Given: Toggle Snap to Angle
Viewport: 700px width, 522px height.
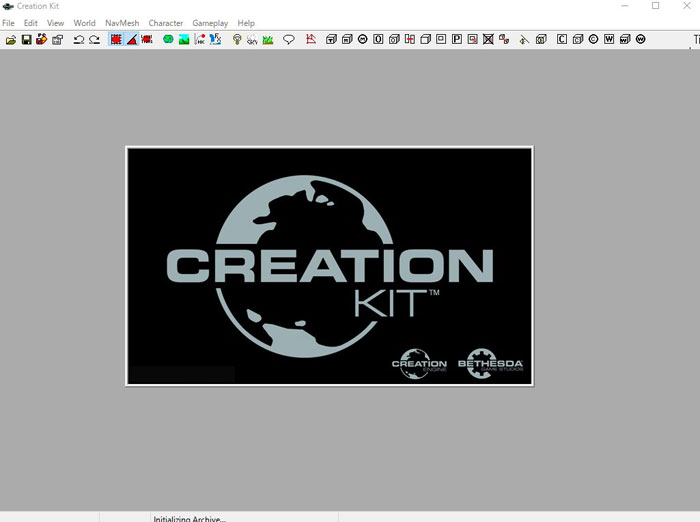Looking at the screenshot, I should click(x=132, y=40).
